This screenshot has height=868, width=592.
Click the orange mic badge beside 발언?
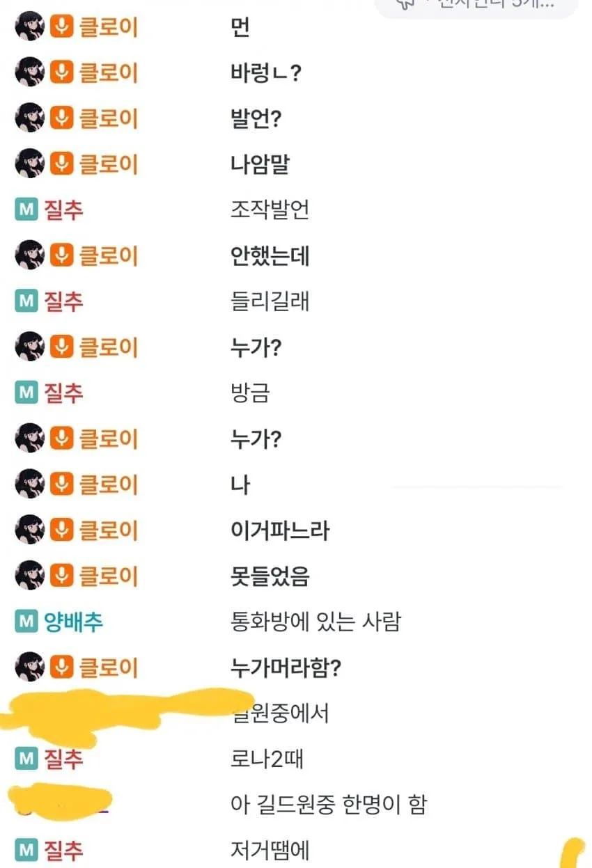click(62, 118)
